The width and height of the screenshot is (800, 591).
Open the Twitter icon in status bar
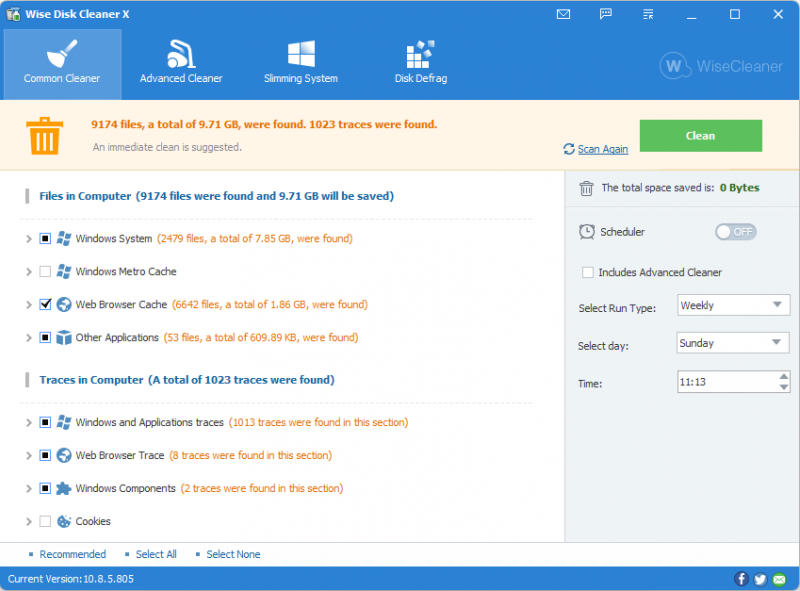click(760, 579)
